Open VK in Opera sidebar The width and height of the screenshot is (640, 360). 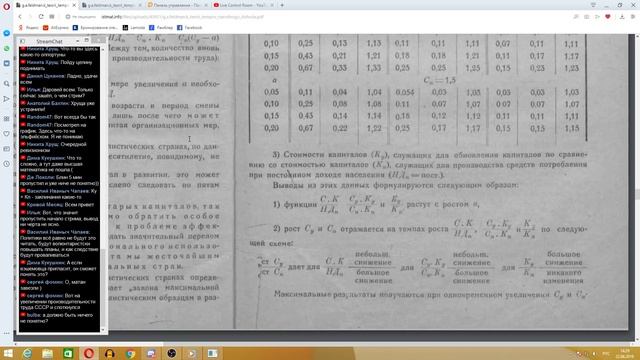[x=7, y=63]
